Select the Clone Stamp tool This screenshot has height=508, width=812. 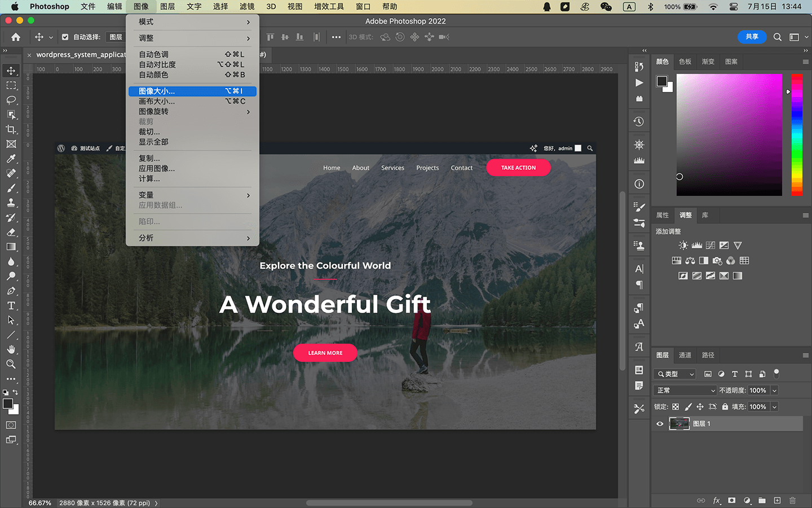point(11,203)
